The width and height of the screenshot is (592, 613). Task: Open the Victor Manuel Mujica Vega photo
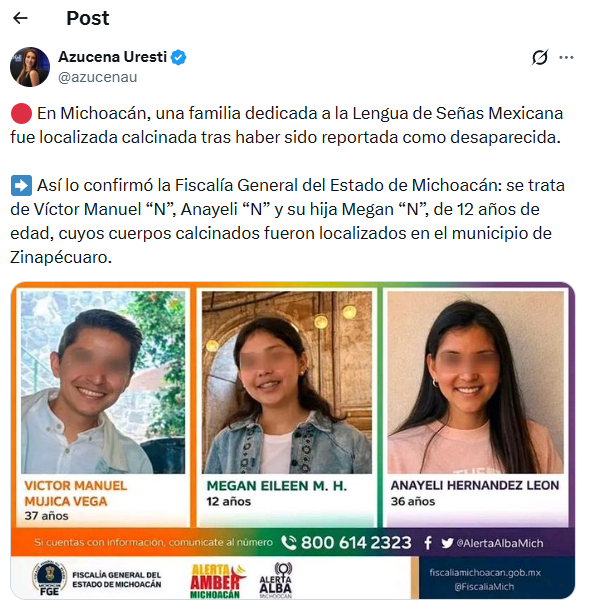pos(103,382)
